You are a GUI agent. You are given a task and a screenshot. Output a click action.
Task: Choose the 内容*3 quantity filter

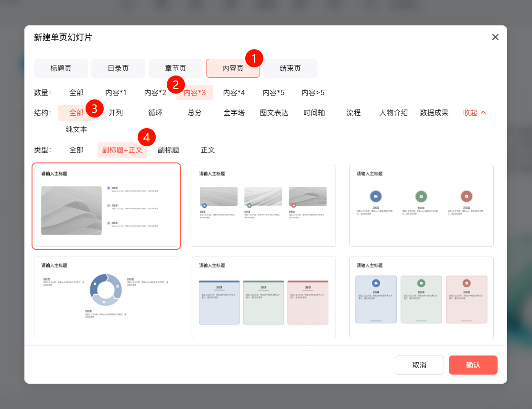(195, 93)
